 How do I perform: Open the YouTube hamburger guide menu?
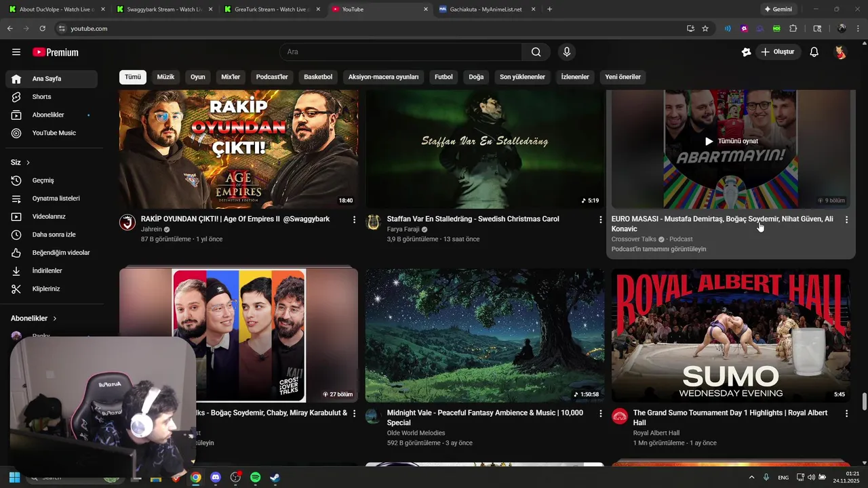click(x=16, y=52)
